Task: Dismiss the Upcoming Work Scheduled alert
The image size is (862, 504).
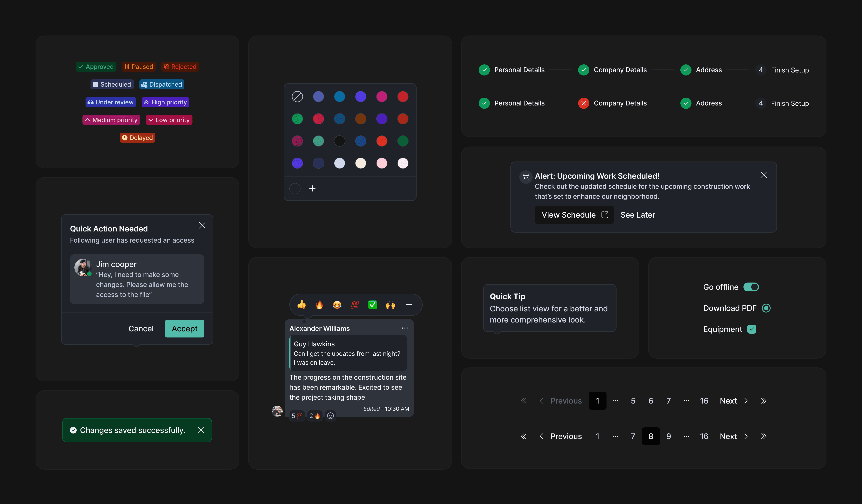Action: pyautogui.click(x=763, y=175)
